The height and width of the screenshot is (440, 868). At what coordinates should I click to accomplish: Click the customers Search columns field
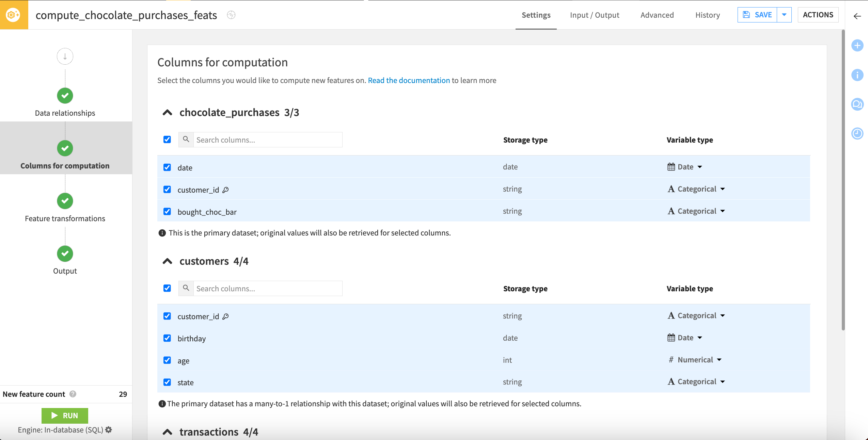(268, 289)
